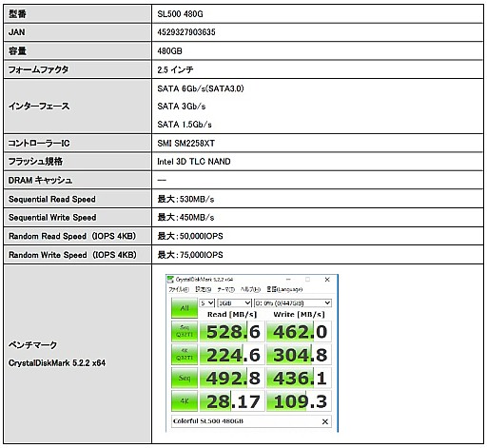Click the 容量 row label
This screenshot has height=448, width=487.
17,50
